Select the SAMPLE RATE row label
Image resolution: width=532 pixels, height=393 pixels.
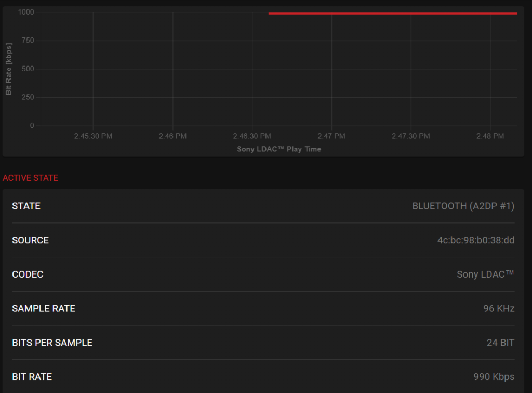point(44,309)
